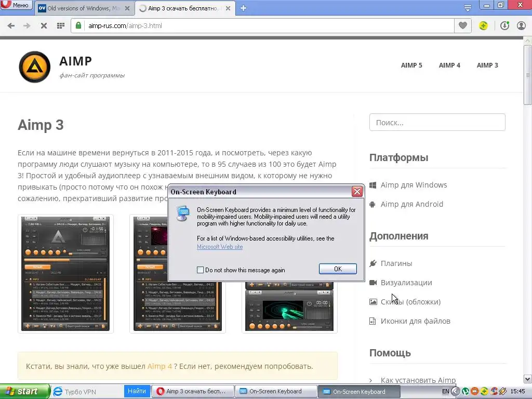Stop loading the page
532x399 pixels.
[x=44, y=26]
